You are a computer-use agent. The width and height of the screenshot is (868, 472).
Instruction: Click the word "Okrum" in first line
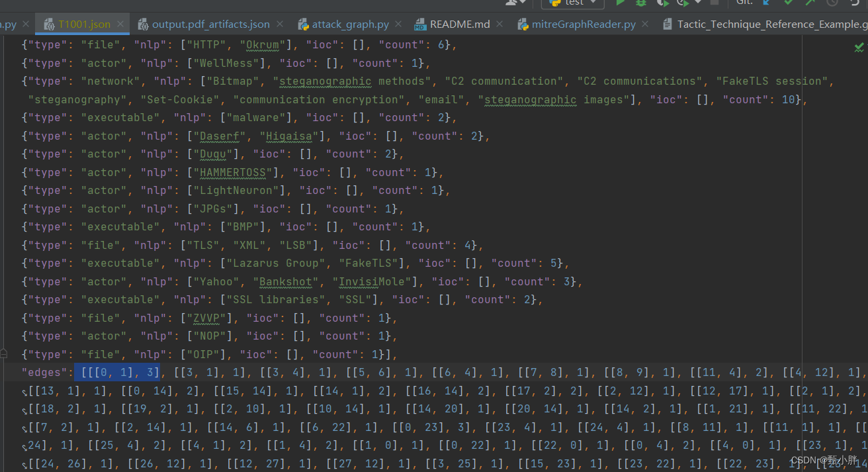(x=263, y=45)
